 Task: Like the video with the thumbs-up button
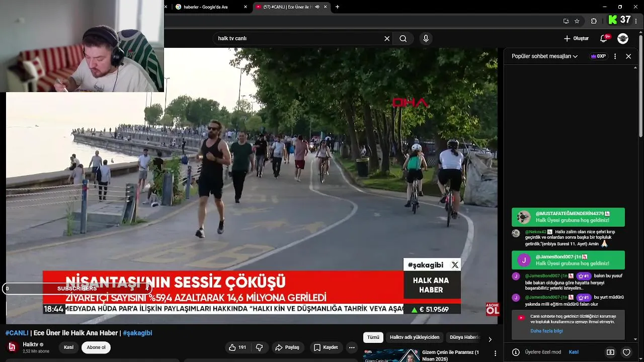237,347
